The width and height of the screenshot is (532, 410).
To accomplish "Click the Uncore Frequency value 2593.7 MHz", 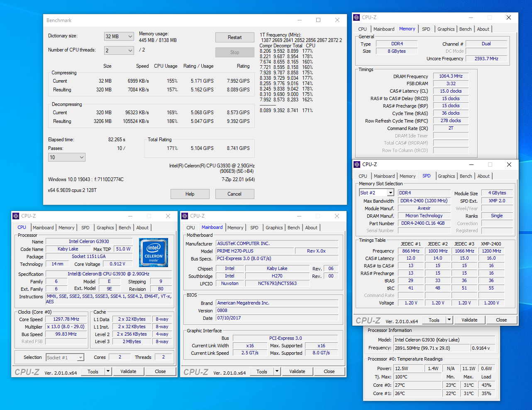I will [x=486, y=59].
